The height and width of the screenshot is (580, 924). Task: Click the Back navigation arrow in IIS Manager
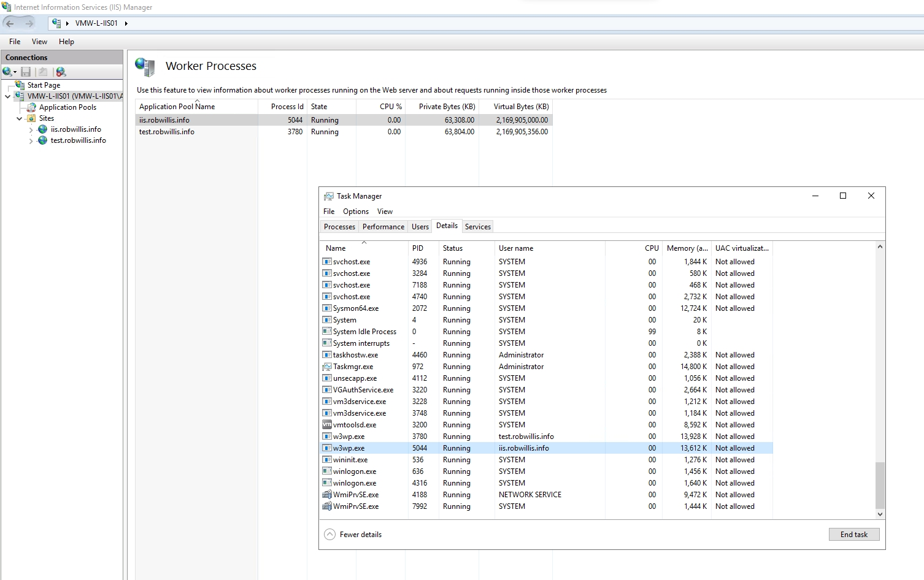tap(10, 23)
